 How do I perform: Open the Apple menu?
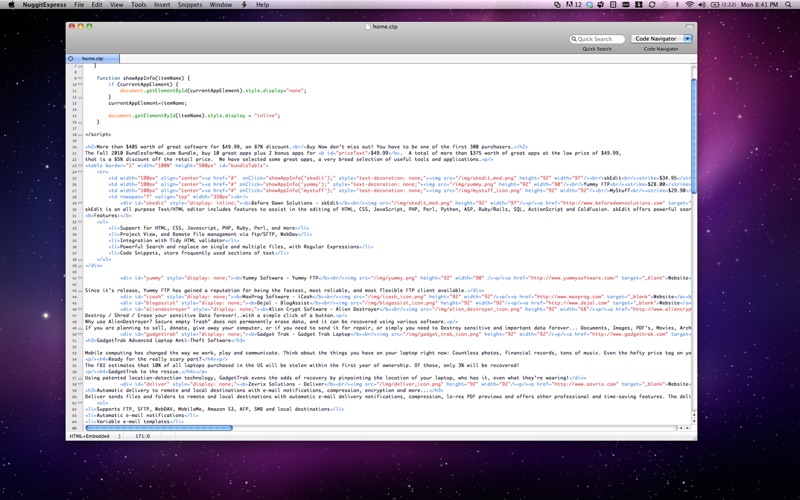11,5
